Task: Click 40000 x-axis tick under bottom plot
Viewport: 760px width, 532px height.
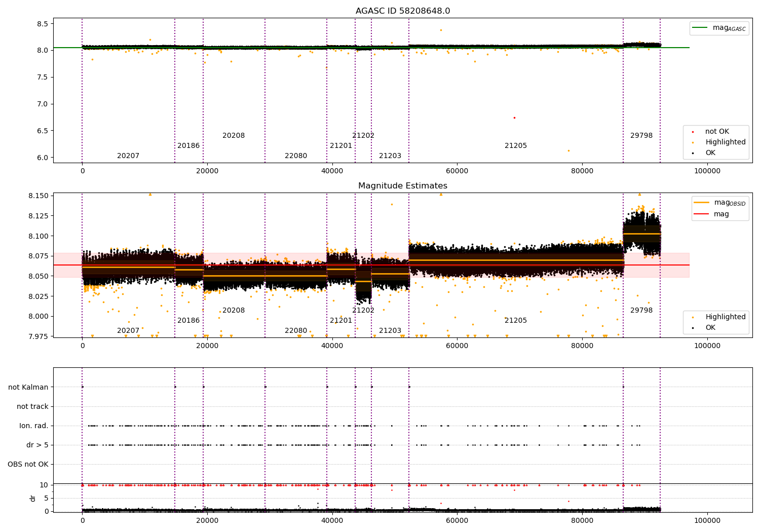Action: pos(332,521)
